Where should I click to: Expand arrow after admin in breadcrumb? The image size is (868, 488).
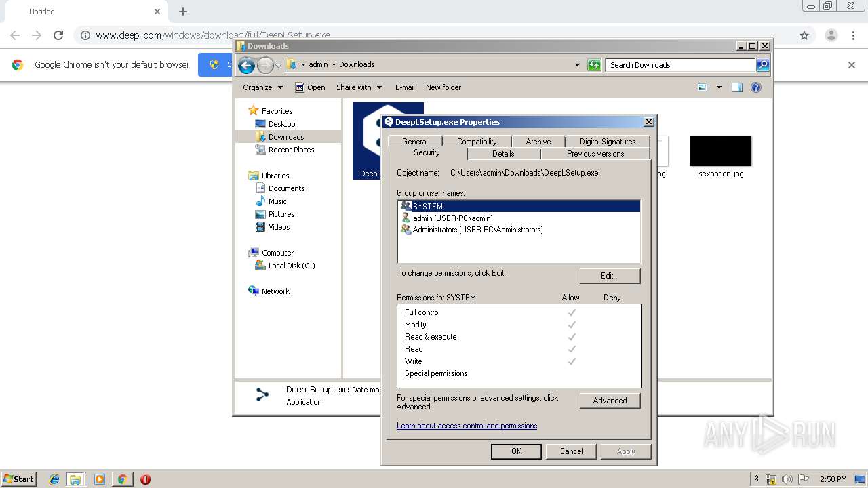pyautogui.click(x=334, y=65)
